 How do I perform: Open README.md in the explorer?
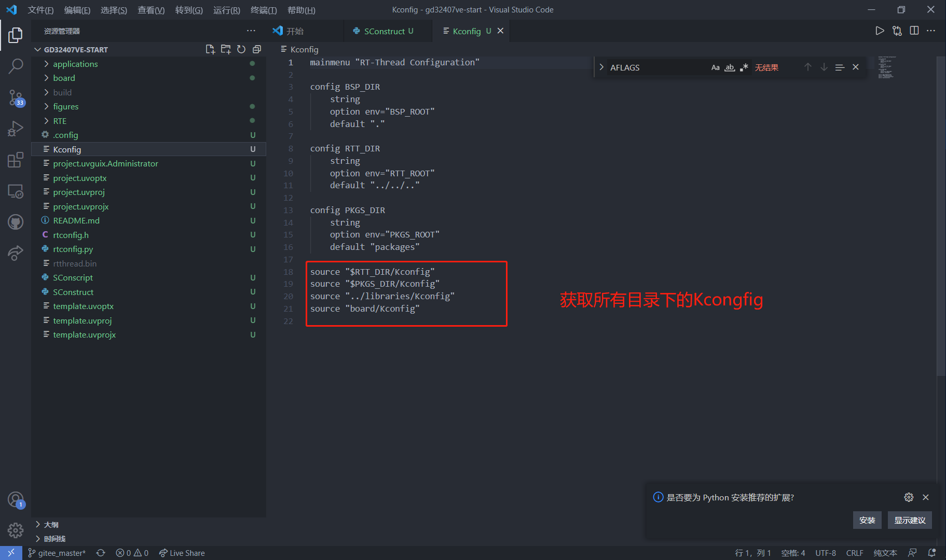[76, 220]
